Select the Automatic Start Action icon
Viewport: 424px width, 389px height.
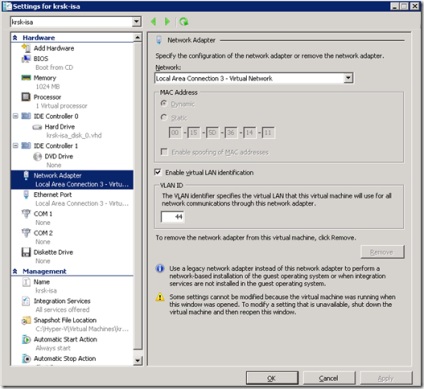tap(26, 340)
